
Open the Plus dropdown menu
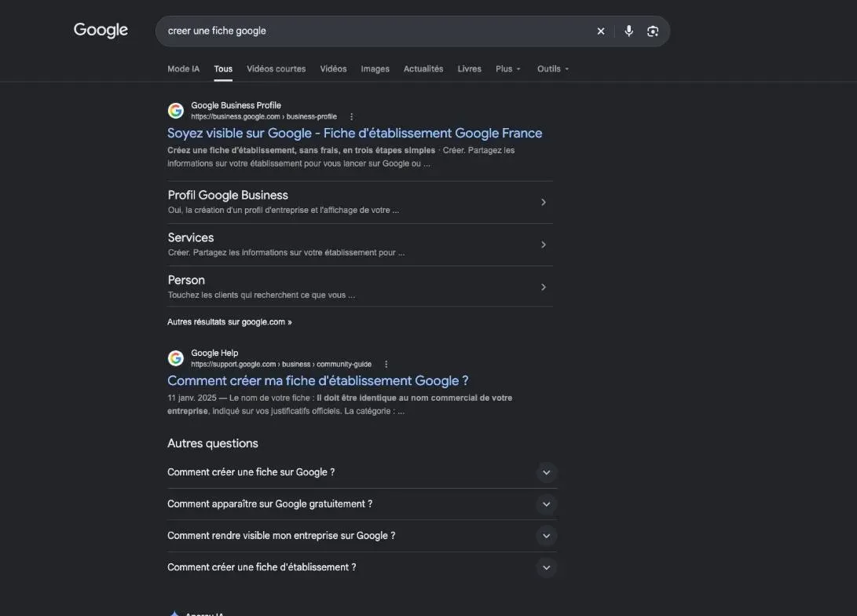coord(508,69)
